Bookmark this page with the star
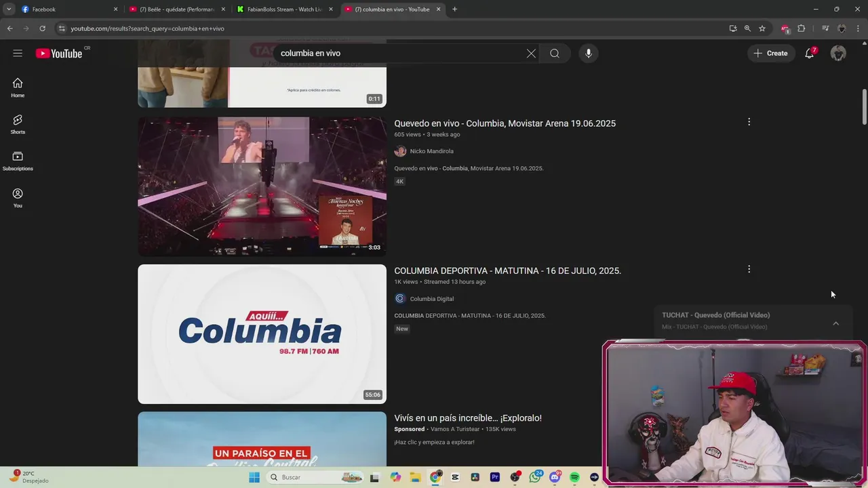The width and height of the screenshot is (868, 488). pyautogui.click(x=762, y=28)
